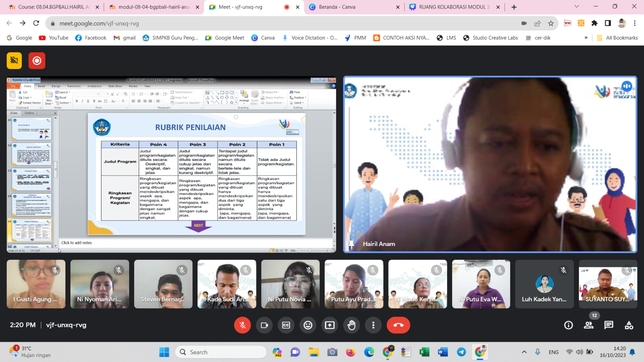644x362 pixels.
Task: Unmute the microphone
Action: click(x=242, y=325)
